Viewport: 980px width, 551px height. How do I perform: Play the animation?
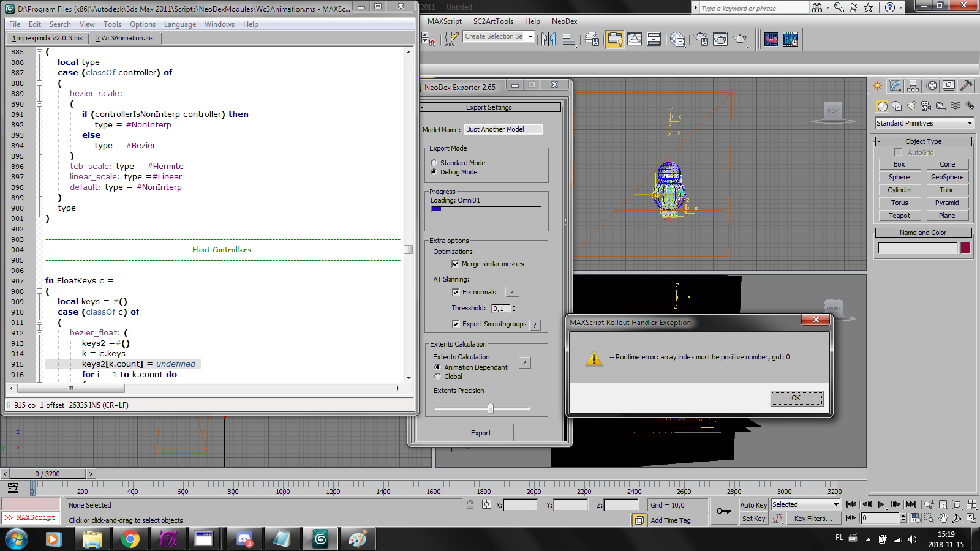pyautogui.click(x=881, y=504)
